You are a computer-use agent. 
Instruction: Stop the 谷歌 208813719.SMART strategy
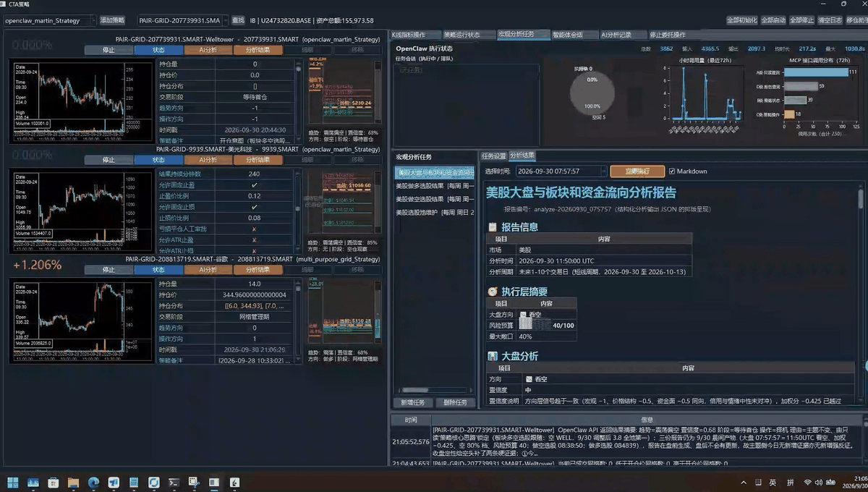click(109, 270)
